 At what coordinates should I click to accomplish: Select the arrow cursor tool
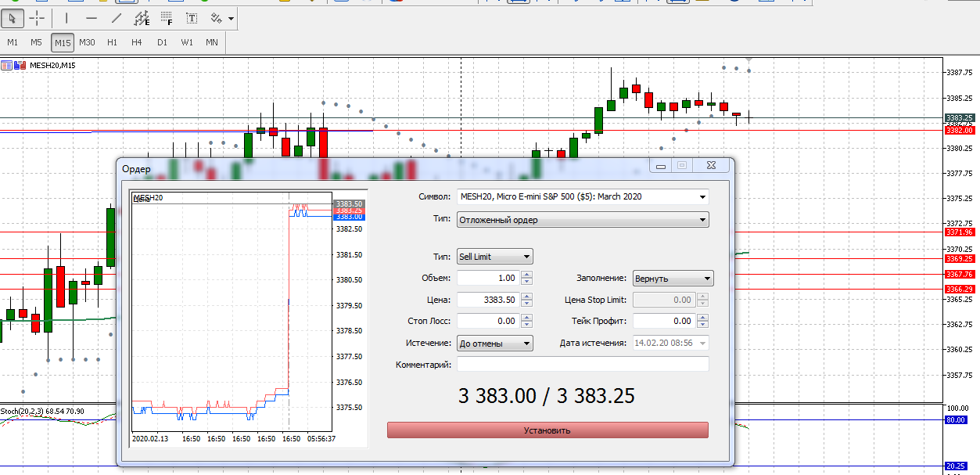13,17
